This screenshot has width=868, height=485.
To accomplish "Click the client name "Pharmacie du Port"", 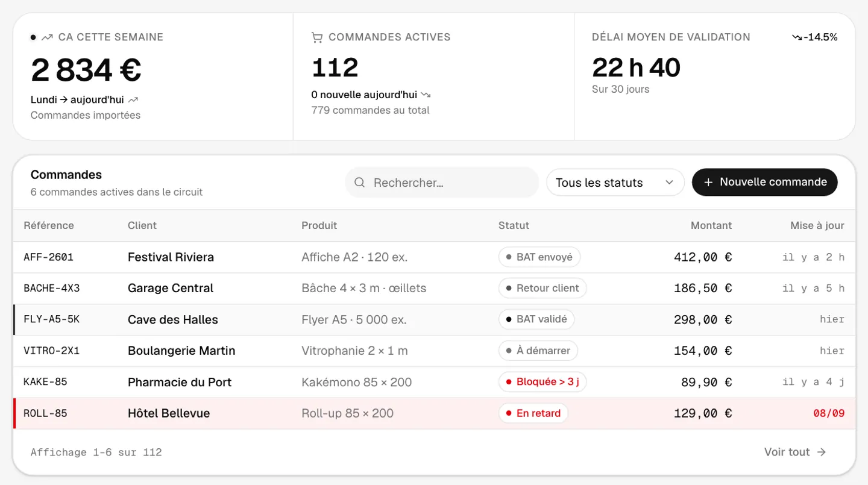I will tap(180, 382).
